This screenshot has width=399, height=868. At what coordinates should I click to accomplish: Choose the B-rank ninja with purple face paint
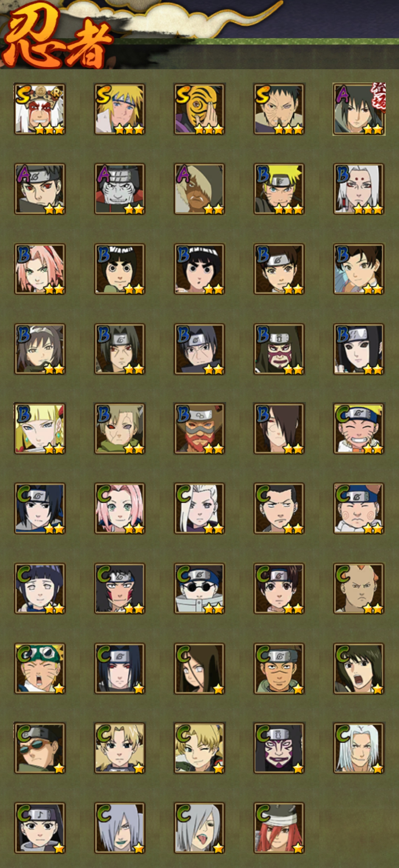(x=279, y=349)
